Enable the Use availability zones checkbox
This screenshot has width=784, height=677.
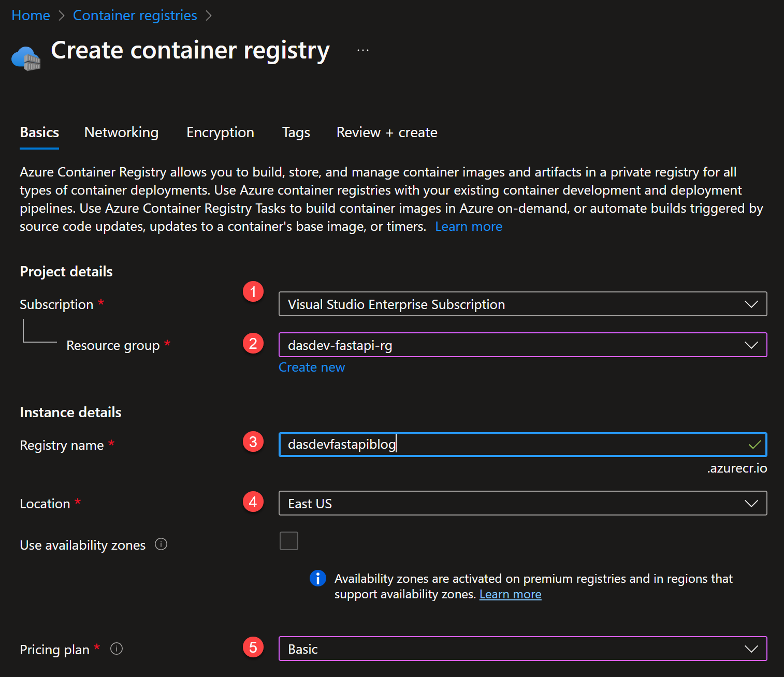pos(288,540)
